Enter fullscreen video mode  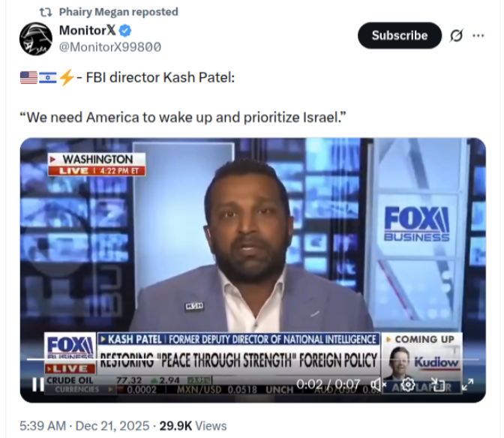click(x=467, y=385)
